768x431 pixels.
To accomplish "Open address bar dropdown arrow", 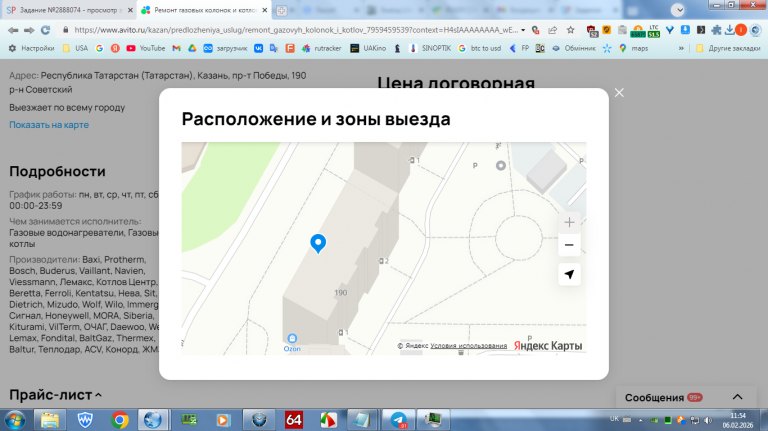I will point(523,30).
